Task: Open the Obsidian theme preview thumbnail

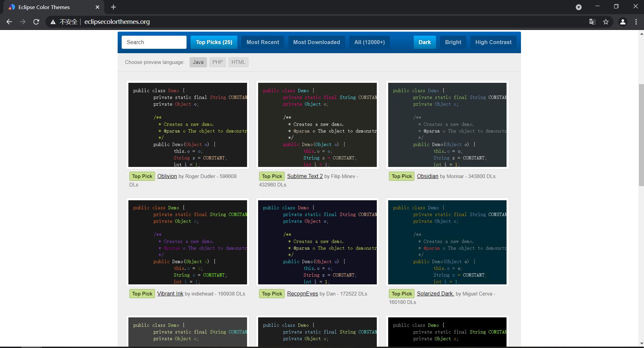Action: [447, 125]
